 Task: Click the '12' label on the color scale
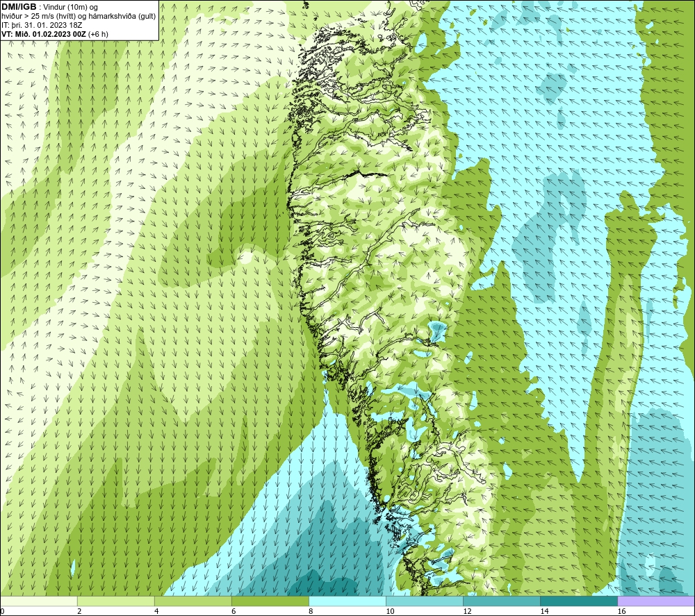467,612
